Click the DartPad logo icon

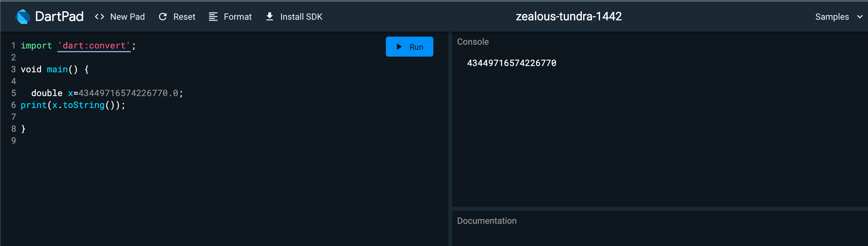(x=23, y=17)
